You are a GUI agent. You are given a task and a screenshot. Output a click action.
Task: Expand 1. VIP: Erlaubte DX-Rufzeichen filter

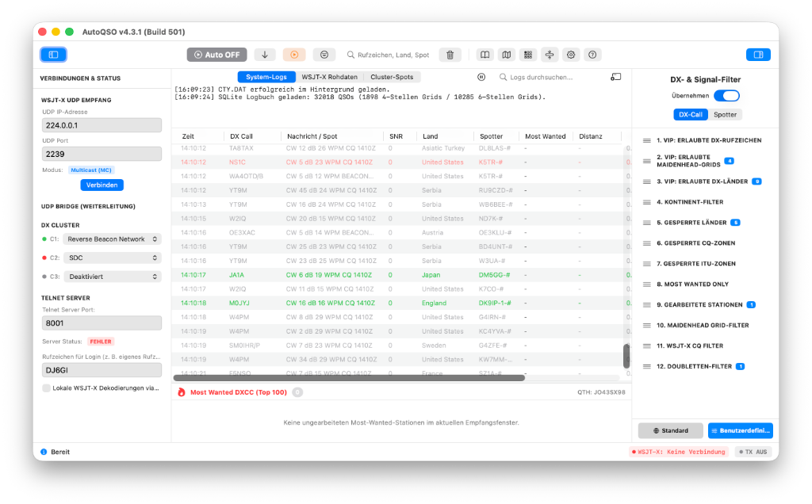tap(708, 140)
